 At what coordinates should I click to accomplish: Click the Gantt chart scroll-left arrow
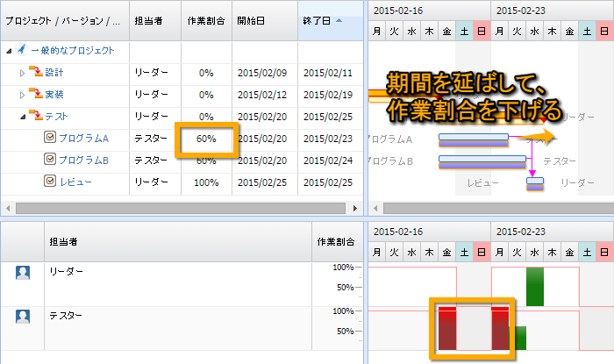click(x=375, y=208)
